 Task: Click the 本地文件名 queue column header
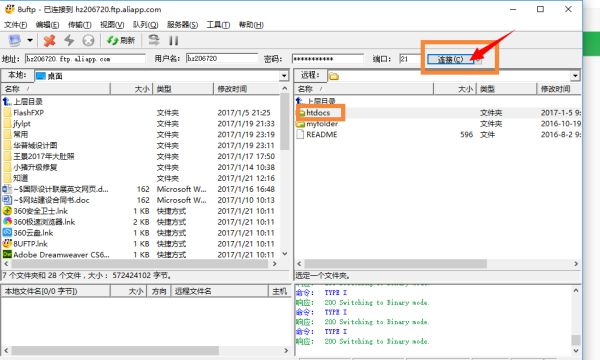[x=56, y=292]
